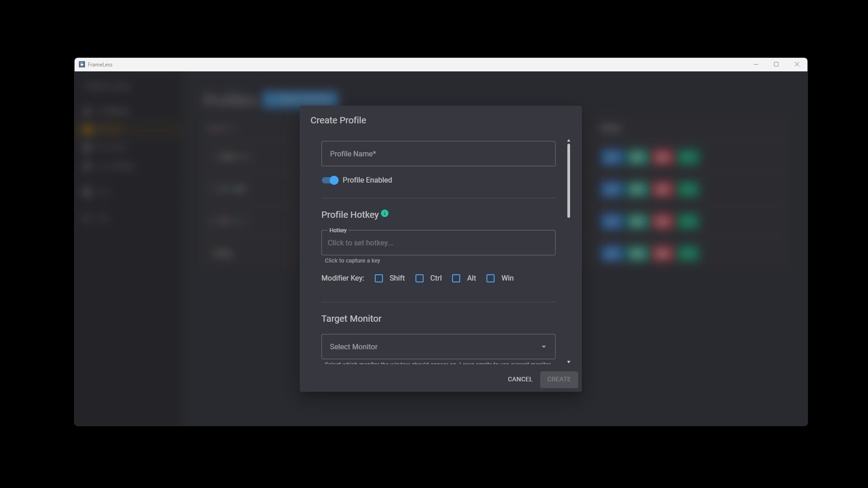Open the Select Monitor dropdown

pyautogui.click(x=438, y=347)
